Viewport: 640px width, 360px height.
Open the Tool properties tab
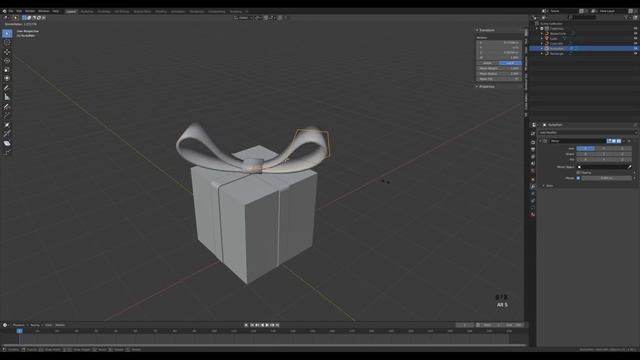[533, 133]
